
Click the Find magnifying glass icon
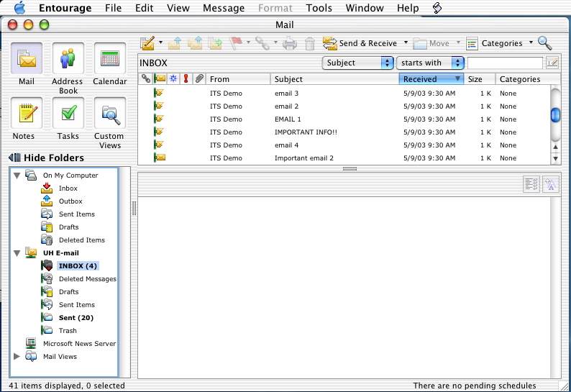pos(545,43)
